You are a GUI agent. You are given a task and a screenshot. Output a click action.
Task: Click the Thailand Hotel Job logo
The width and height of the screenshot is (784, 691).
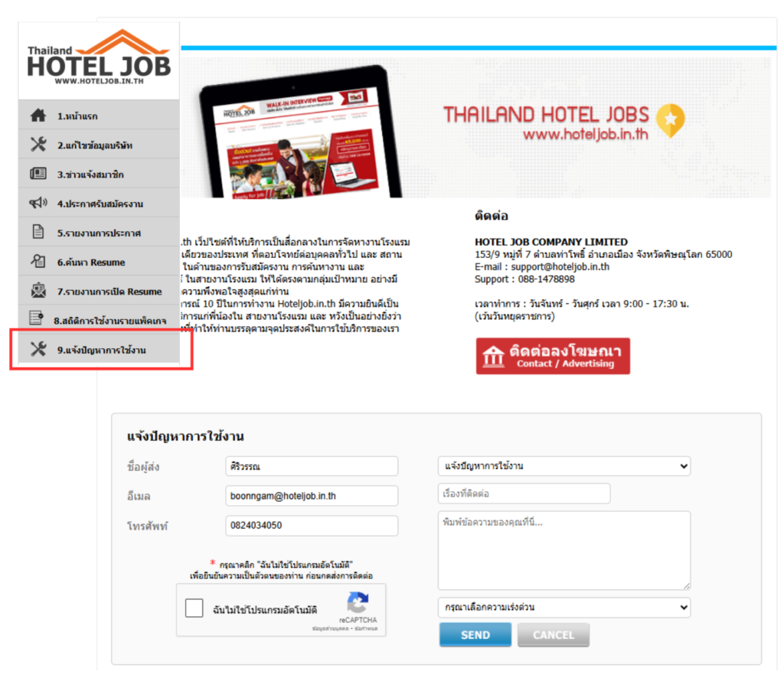coord(99,57)
